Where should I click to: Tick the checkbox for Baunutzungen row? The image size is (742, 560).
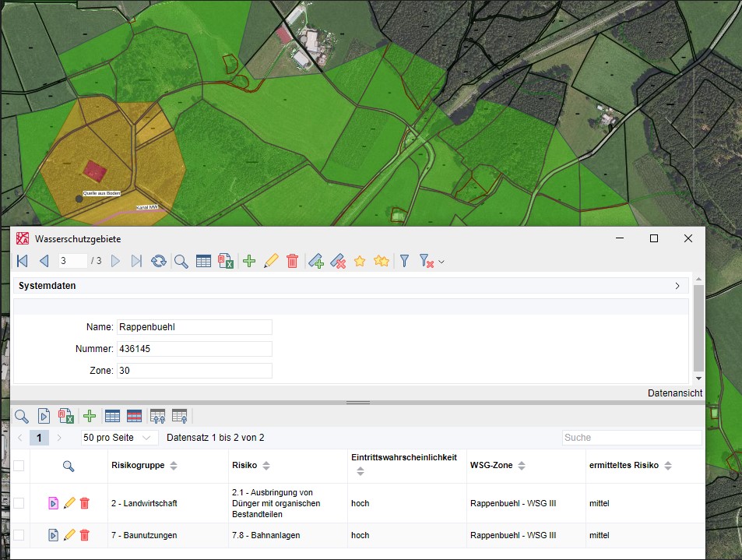tap(19, 535)
